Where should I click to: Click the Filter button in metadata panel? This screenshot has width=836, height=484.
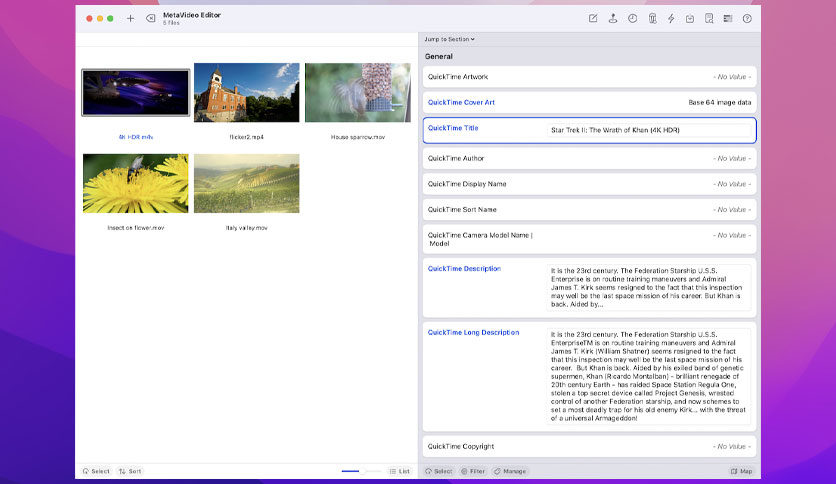473,471
